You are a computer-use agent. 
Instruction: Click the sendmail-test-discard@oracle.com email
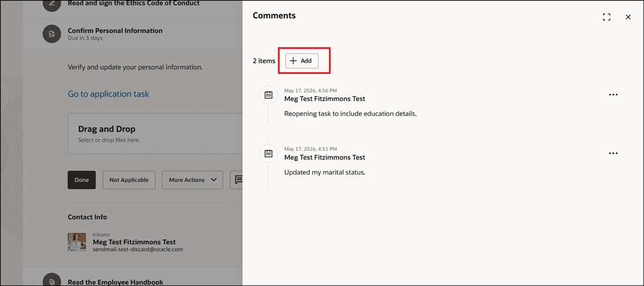[138, 249]
